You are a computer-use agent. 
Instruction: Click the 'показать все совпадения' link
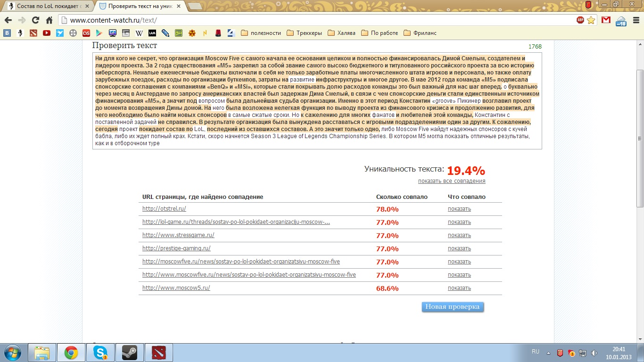point(451,181)
